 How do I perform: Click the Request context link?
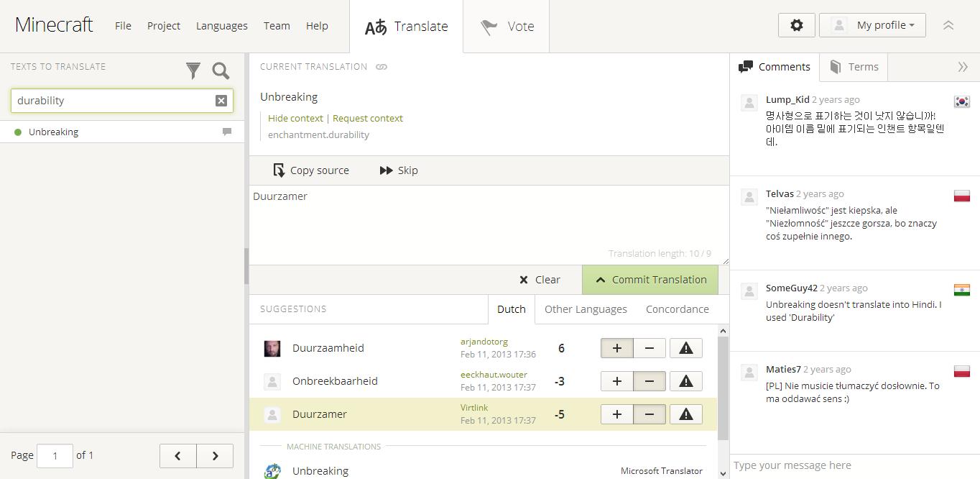368,118
